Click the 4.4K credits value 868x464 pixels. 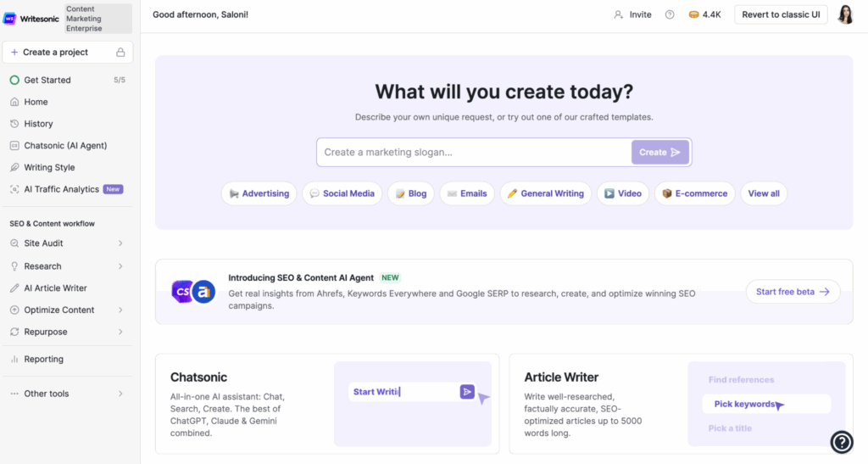(x=712, y=15)
